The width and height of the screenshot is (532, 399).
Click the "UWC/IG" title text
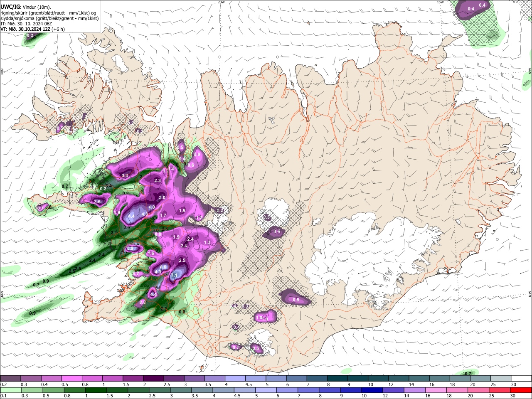point(11,6)
